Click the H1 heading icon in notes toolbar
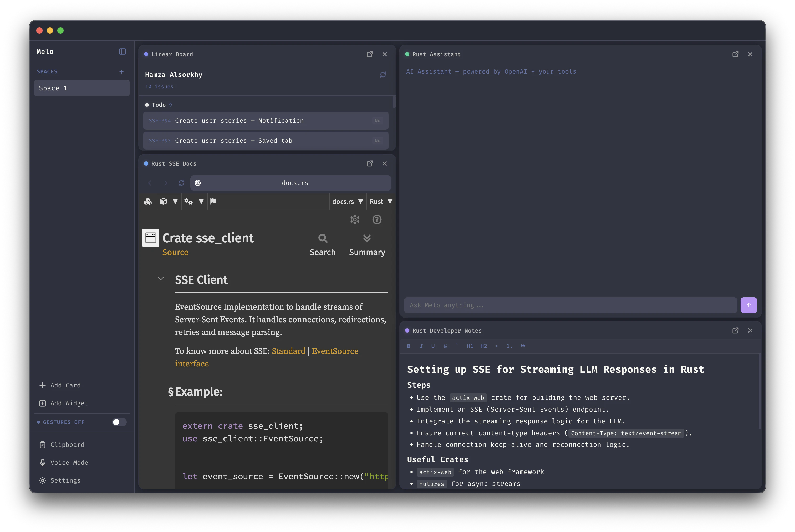 click(470, 346)
